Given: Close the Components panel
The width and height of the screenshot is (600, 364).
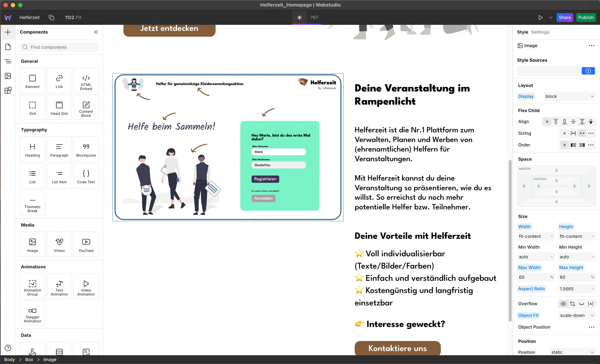Looking at the screenshot, I should coord(96,32).
